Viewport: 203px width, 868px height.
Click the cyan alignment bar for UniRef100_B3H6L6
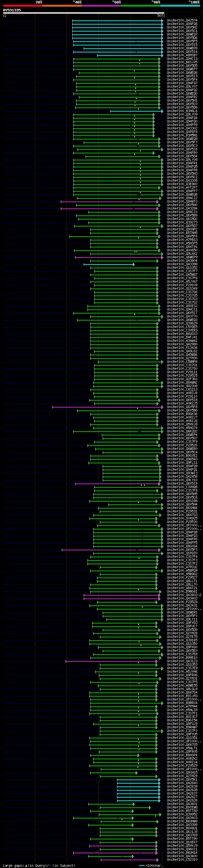pos(136,111)
